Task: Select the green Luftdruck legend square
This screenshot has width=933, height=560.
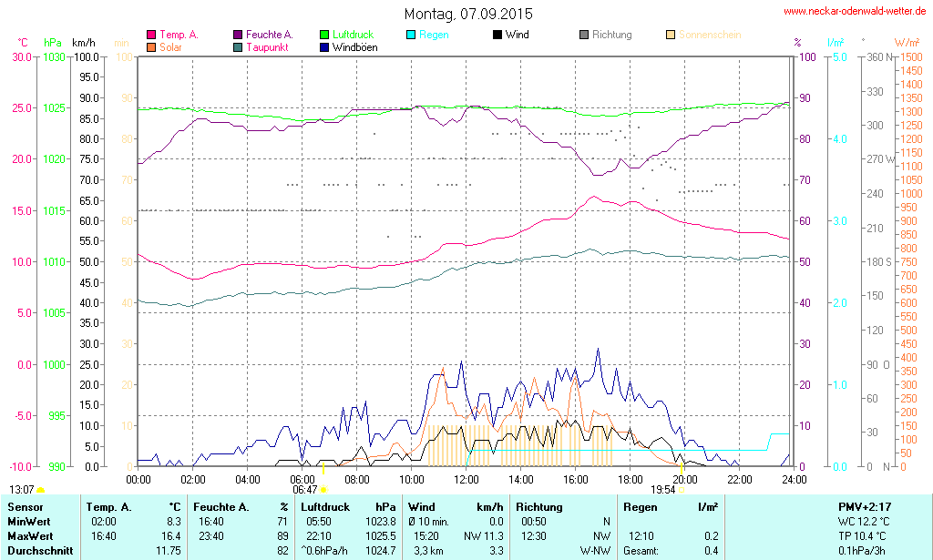Action: [325, 35]
